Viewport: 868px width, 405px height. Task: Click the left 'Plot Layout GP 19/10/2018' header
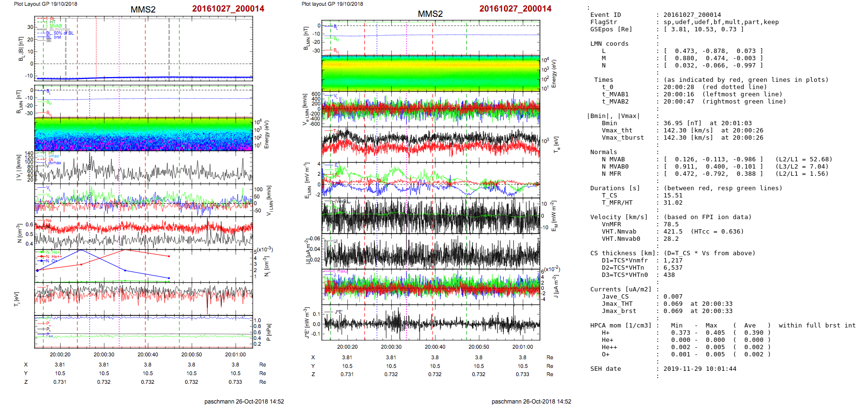click(x=45, y=4)
